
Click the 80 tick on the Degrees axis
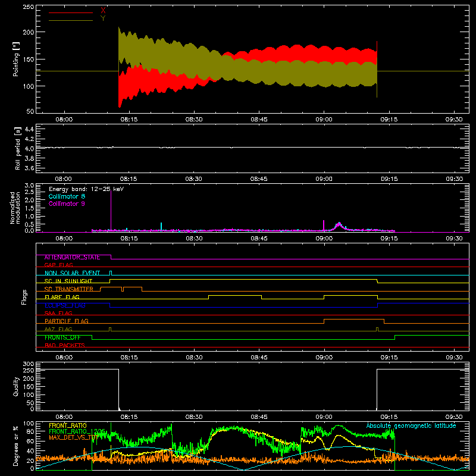tap(30, 432)
